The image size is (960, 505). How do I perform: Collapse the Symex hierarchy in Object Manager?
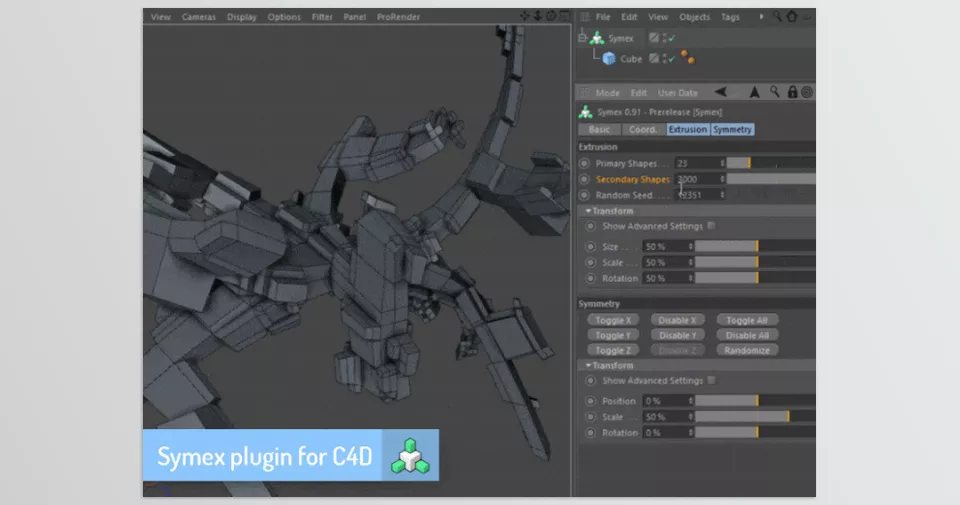coord(582,38)
